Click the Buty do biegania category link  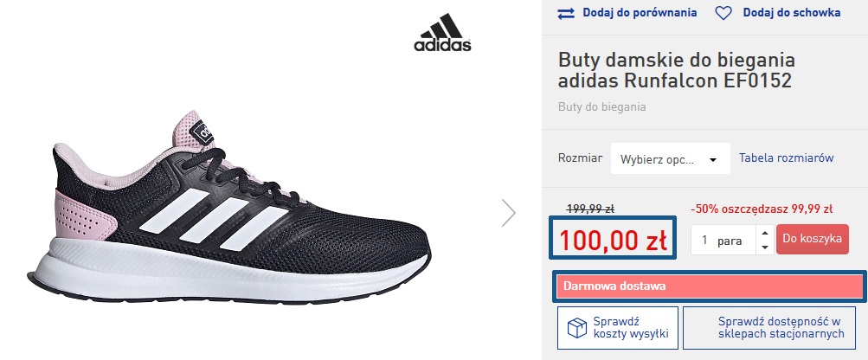click(601, 107)
